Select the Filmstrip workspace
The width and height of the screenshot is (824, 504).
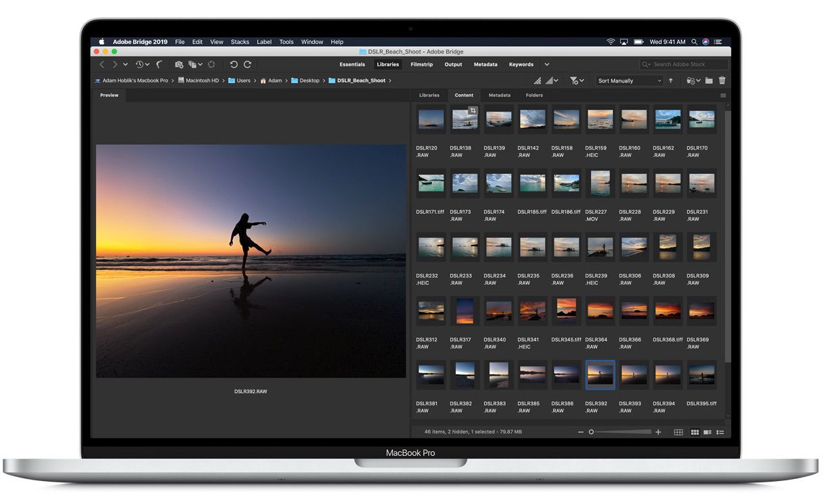421,64
